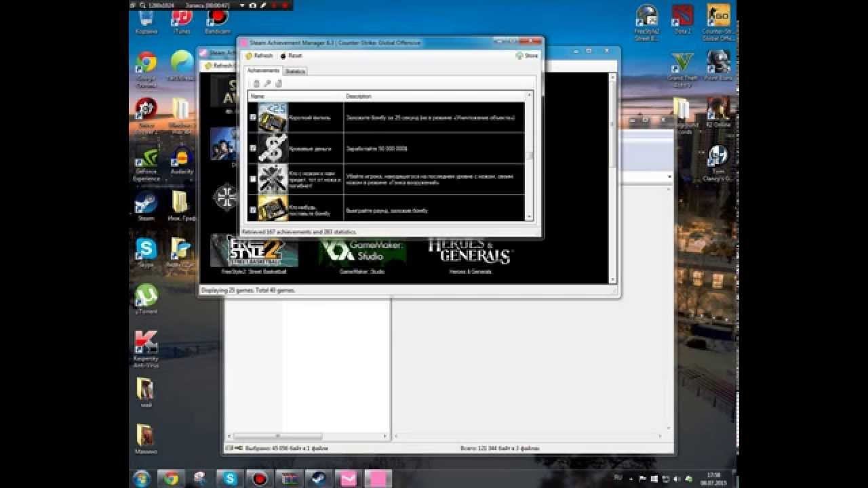
Task: Select FreeStyle2 Street Basketball game tile
Action: point(254,254)
